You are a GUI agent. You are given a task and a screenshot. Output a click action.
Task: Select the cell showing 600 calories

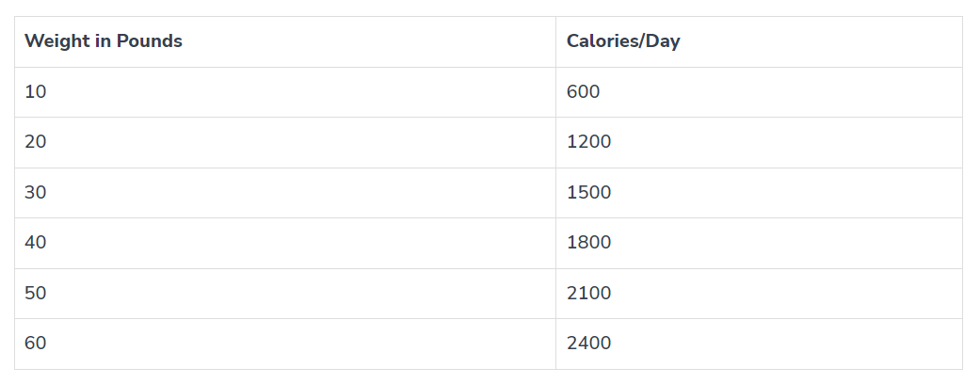coord(583,92)
